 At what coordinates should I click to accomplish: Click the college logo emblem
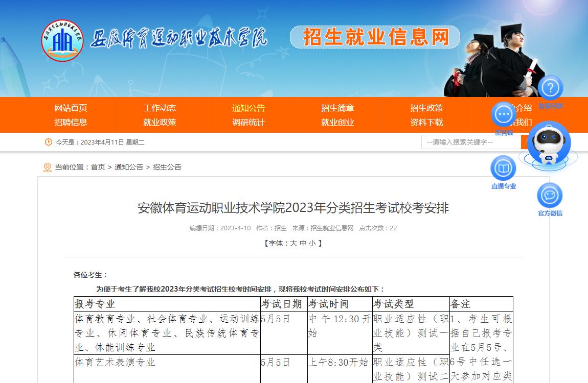pyautogui.click(x=62, y=40)
